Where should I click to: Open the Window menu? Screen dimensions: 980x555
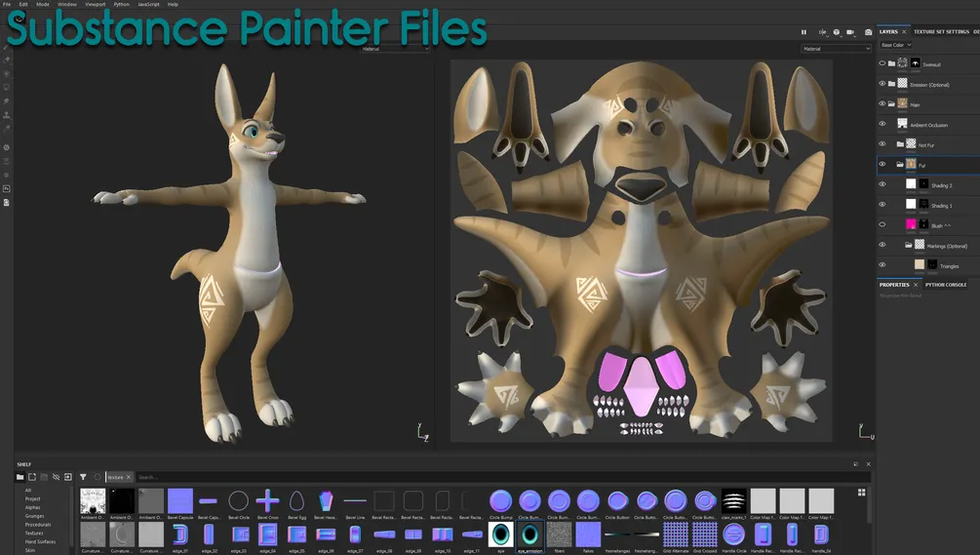click(x=67, y=4)
